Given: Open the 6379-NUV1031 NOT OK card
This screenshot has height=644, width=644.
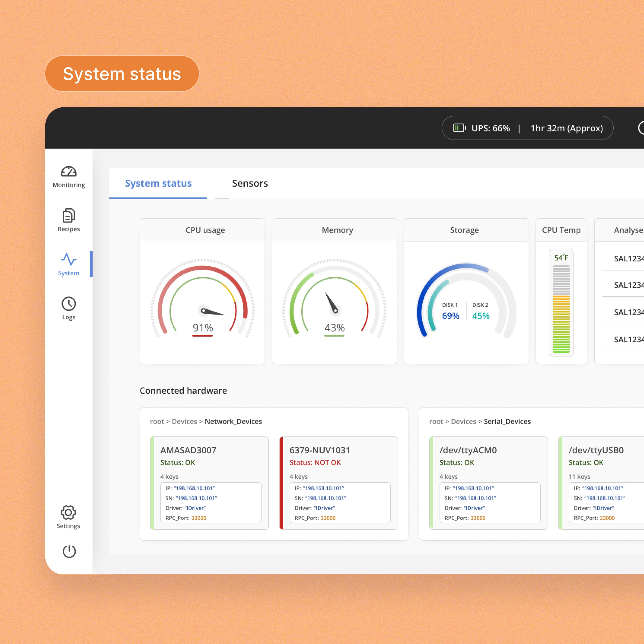Looking at the screenshot, I should pos(320,450).
